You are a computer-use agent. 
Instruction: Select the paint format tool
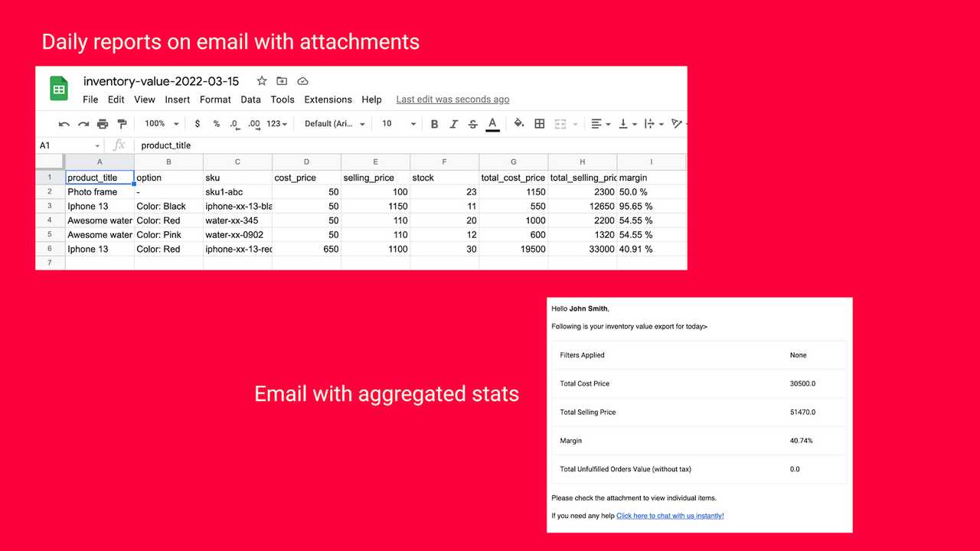click(x=122, y=124)
